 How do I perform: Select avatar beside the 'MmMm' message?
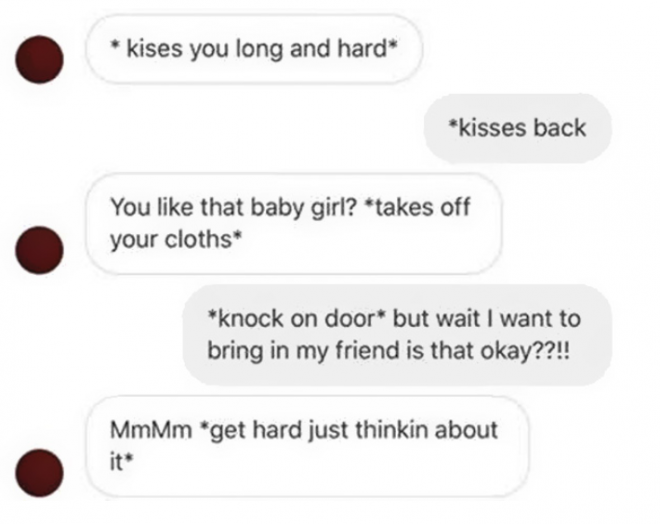(40, 473)
